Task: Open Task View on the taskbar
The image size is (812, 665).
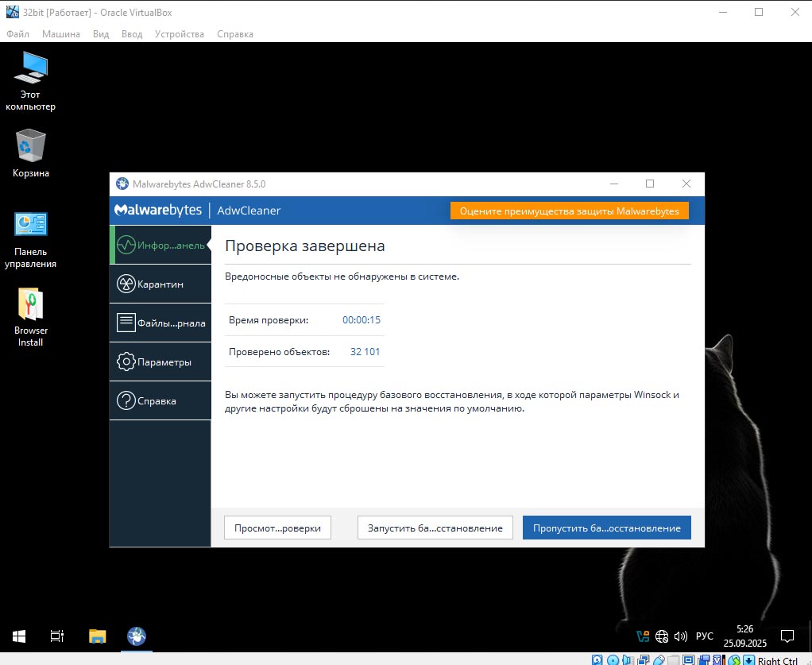Action: [x=57, y=636]
